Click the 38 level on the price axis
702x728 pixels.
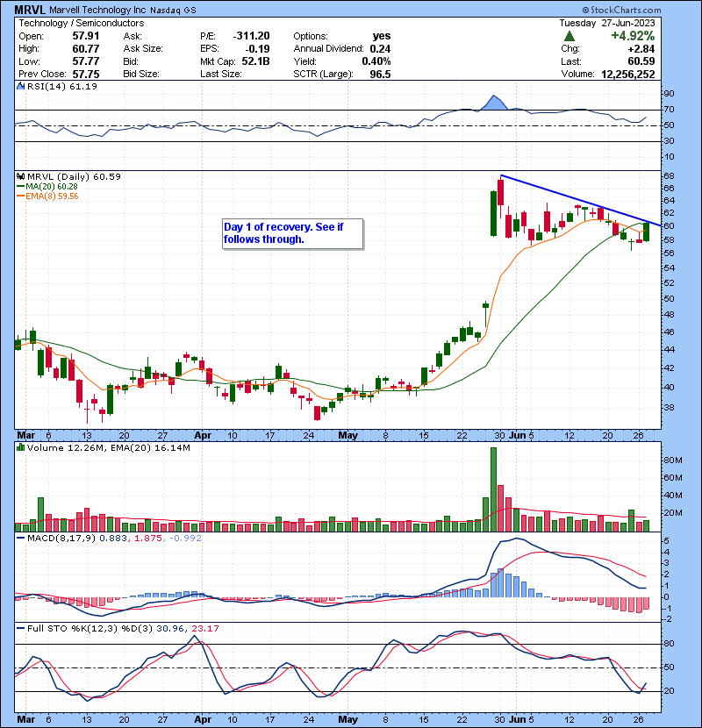coord(669,408)
